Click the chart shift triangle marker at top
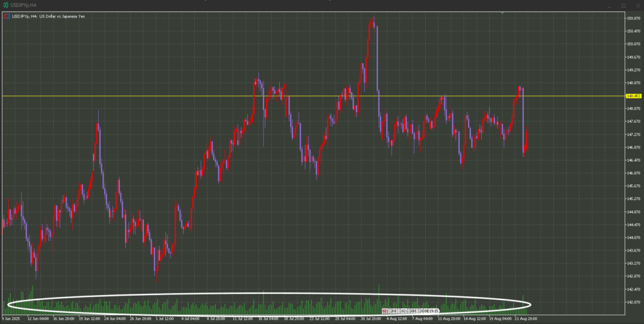The image size is (644, 324). click(502, 13)
